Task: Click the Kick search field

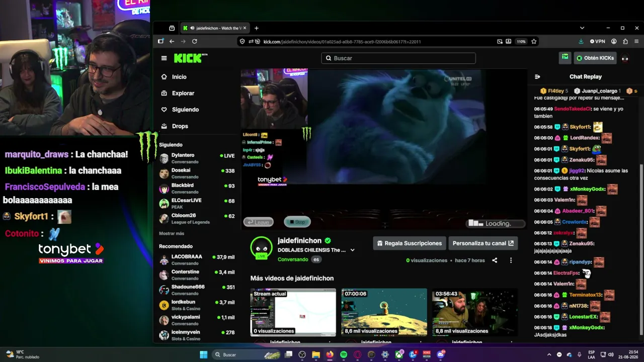Action: [x=398, y=58]
